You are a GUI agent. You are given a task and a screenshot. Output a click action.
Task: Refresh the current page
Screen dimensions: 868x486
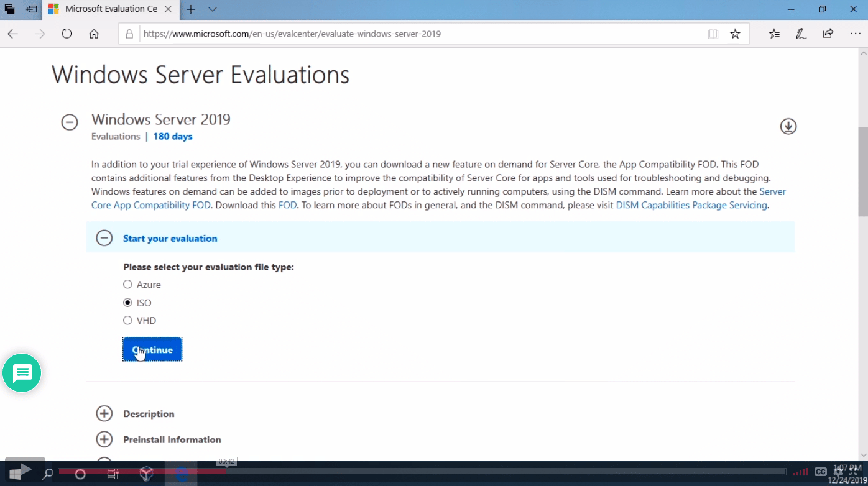click(x=67, y=34)
